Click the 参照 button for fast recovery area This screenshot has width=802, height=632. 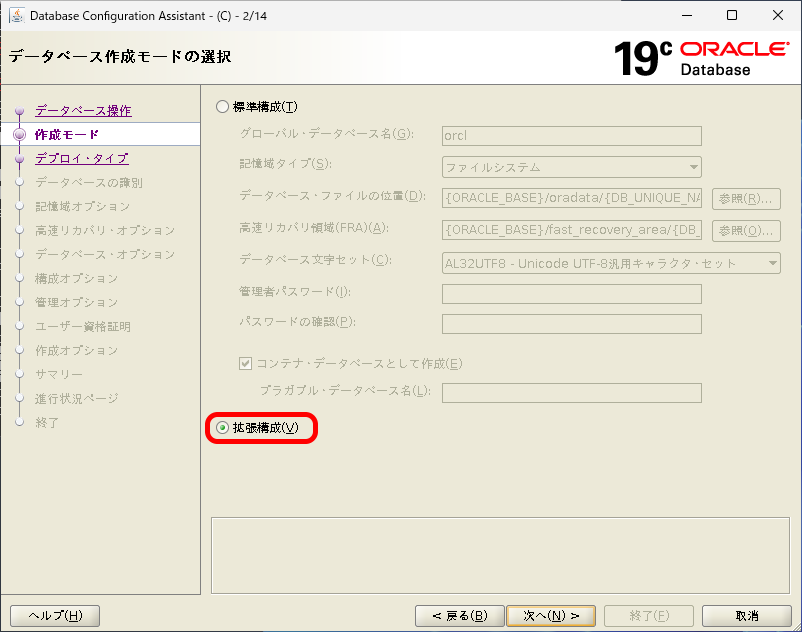pos(745,231)
